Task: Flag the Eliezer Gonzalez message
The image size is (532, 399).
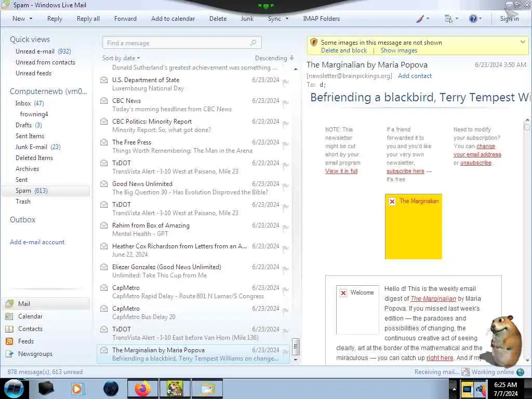Action: pos(286,269)
